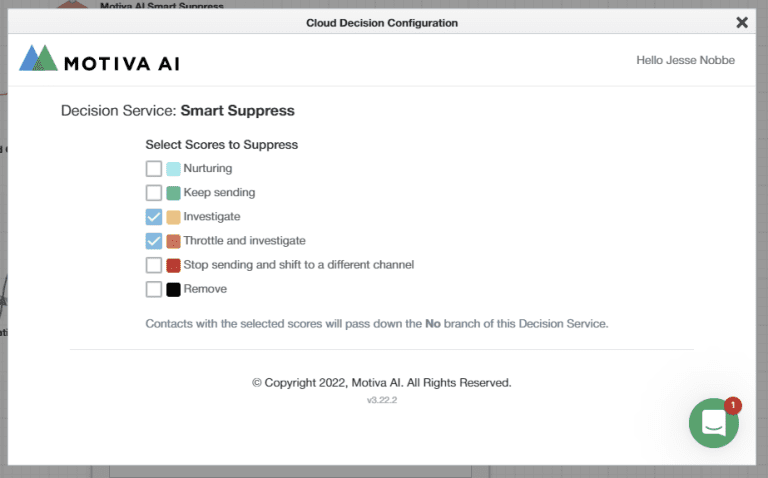
Task: Tick Stop sending and shift channel checkbox
Action: click(154, 265)
